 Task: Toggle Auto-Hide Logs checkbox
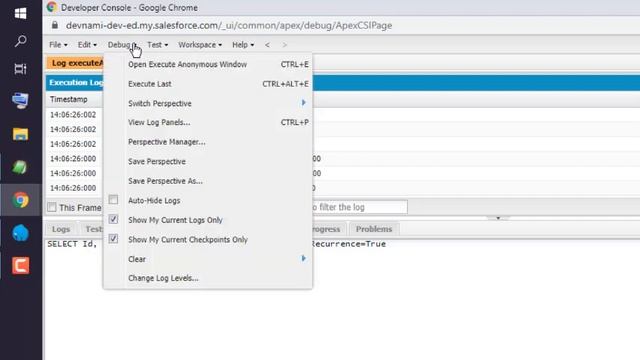[x=113, y=200]
